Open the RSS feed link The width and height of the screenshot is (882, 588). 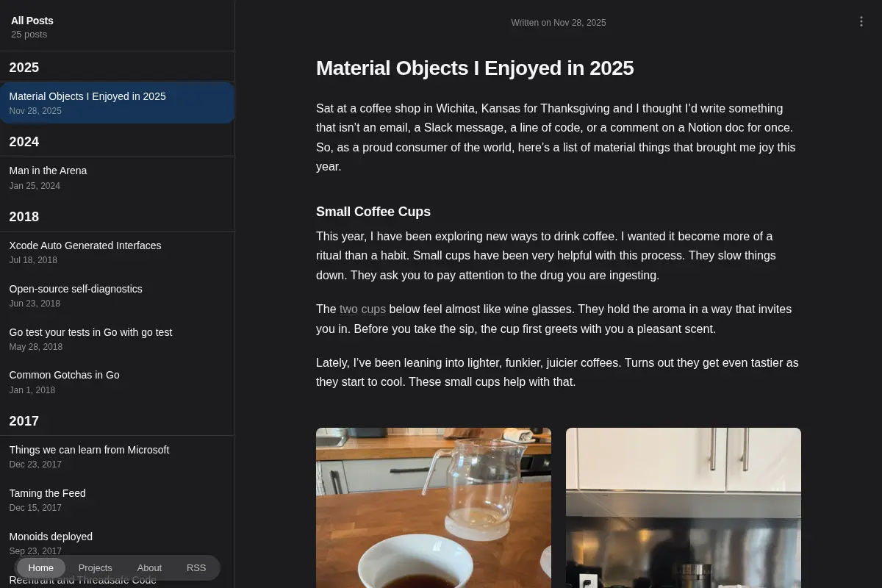pyautogui.click(x=196, y=567)
